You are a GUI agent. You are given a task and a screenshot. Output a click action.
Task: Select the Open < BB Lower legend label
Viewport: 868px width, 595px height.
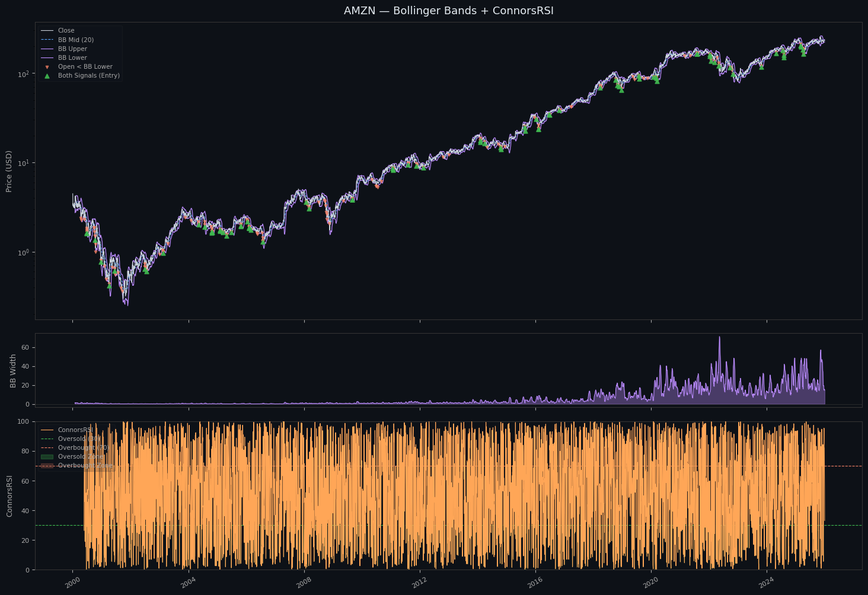[x=85, y=67]
